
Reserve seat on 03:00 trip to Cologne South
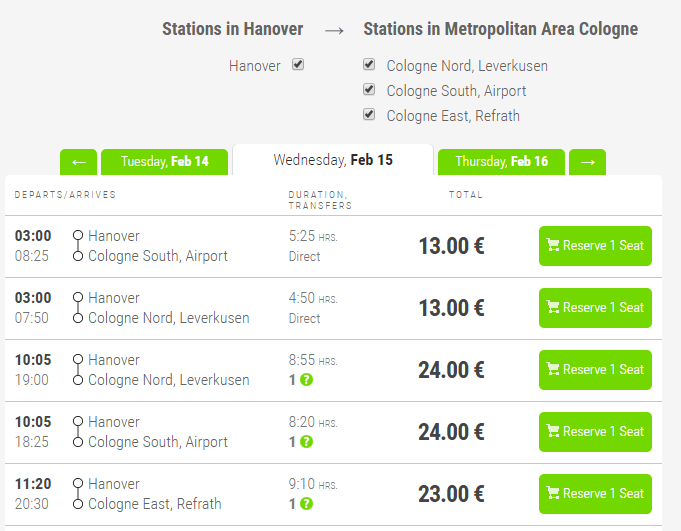tap(595, 246)
